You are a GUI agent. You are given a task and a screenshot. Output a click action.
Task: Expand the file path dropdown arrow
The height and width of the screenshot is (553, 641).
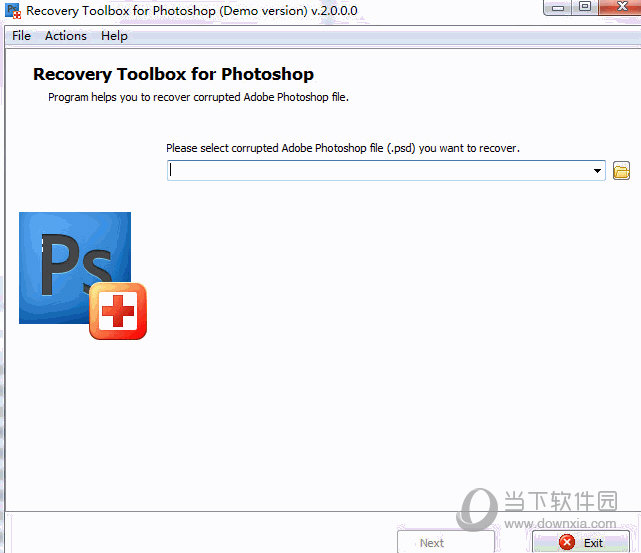coord(597,171)
